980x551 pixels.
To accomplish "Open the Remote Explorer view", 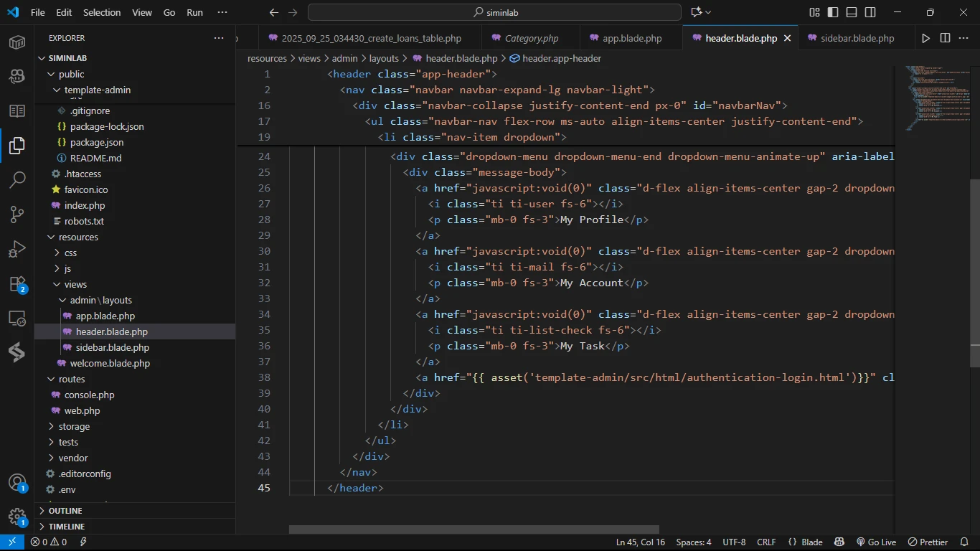I will pos(17,318).
